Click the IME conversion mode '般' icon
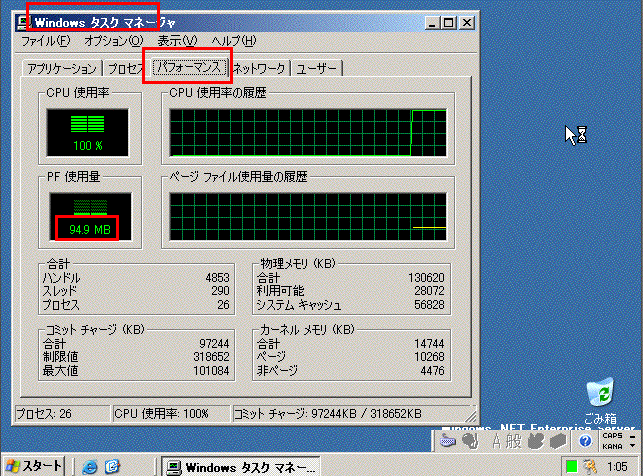The width and height of the screenshot is (643, 476). click(514, 440)
